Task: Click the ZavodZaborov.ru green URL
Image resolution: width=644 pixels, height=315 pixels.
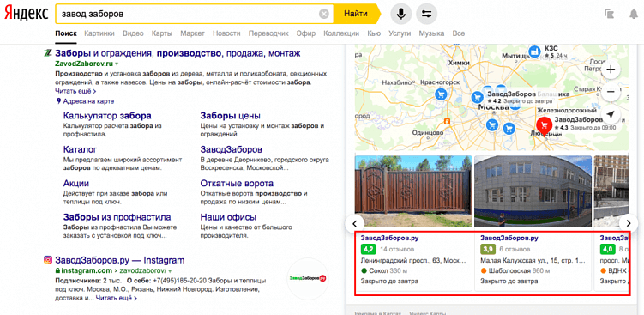Action: 84,64
